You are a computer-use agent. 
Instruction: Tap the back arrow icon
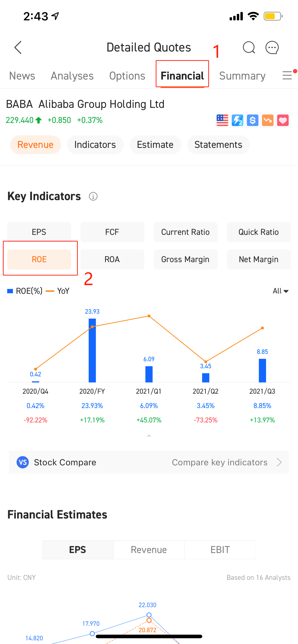[x=18, y=47]
